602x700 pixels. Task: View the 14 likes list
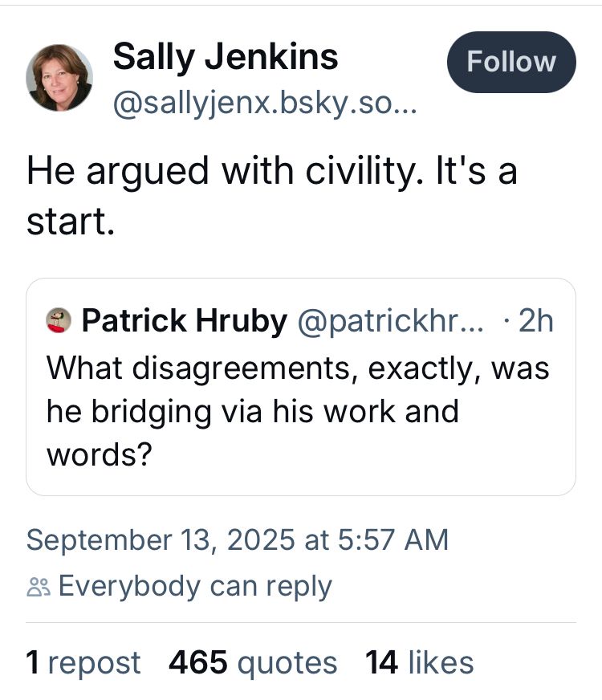click(419, 663)
